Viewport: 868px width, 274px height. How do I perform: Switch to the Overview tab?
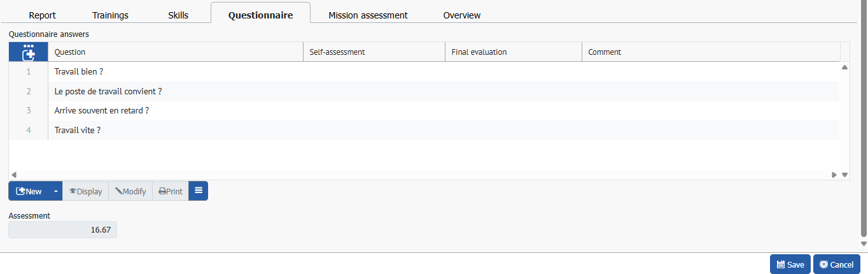pyautogui.click(x=461, y=15)
